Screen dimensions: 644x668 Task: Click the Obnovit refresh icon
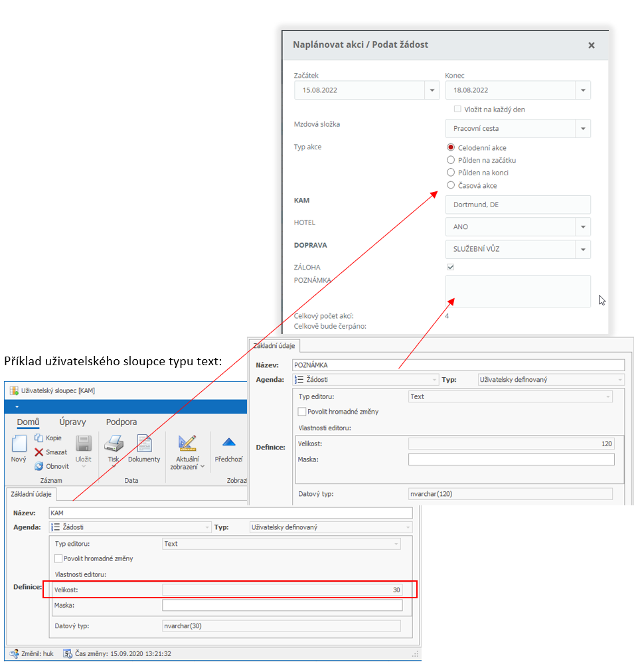point(39,466)
